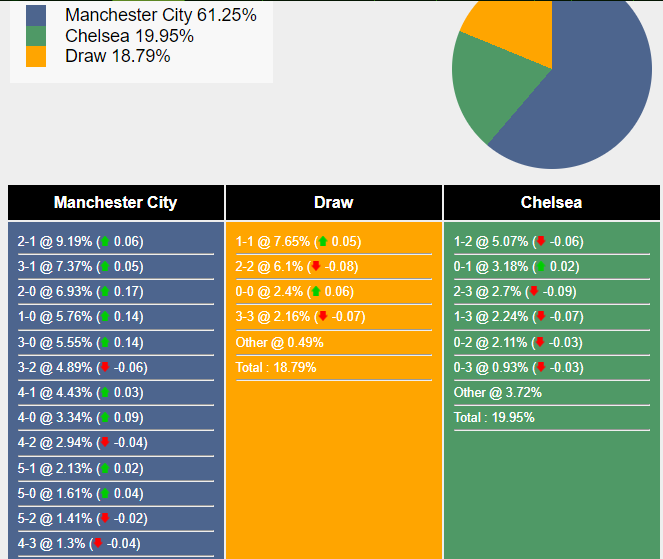The image size is (663, 559).
Task: Click the red down arrow beside 1-2 Chelsea score
Action: tap(541, 241)
